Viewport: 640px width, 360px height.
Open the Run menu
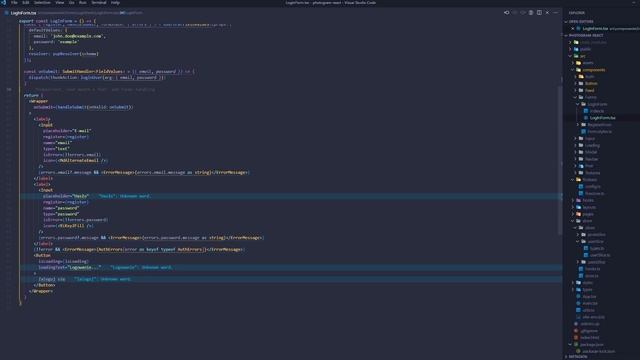[83, 2]
